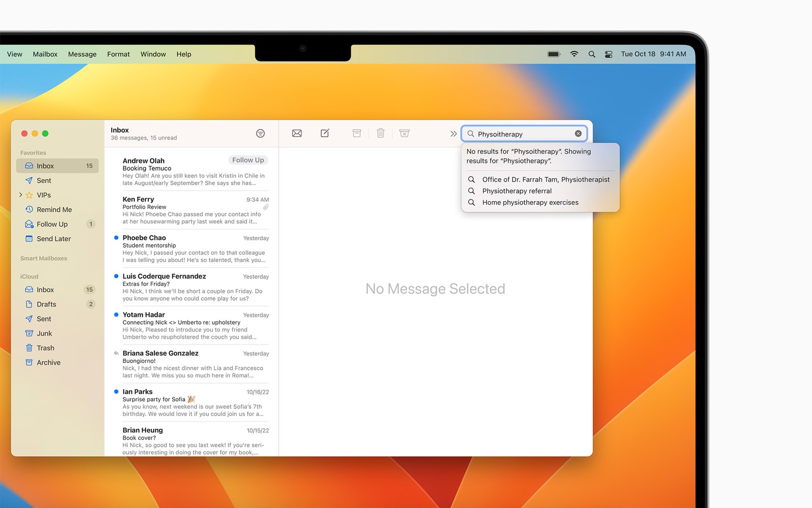Select the iCloud Archive mailbox
The height and width of the screenshot is (508, 812).
[x=57, y=362]
